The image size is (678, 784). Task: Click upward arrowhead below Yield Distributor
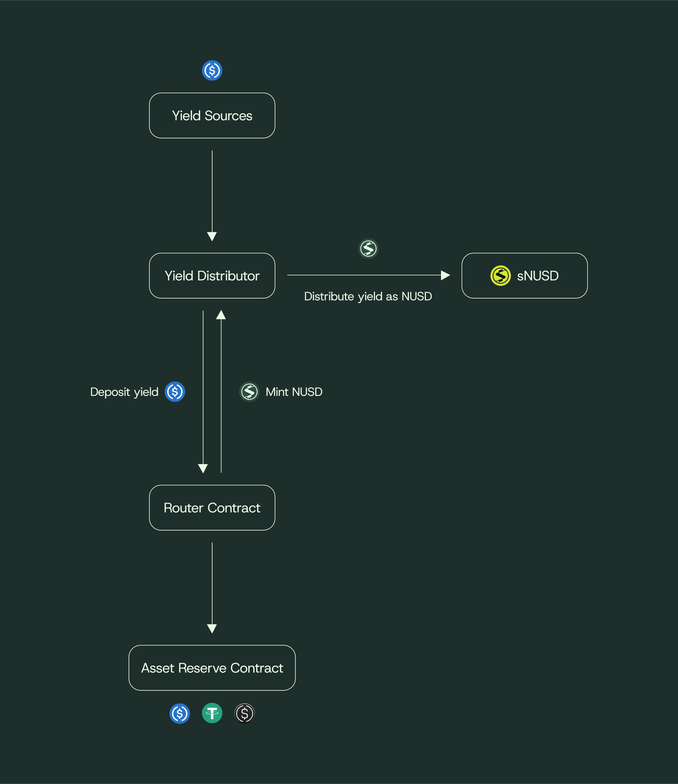point(221,315)
